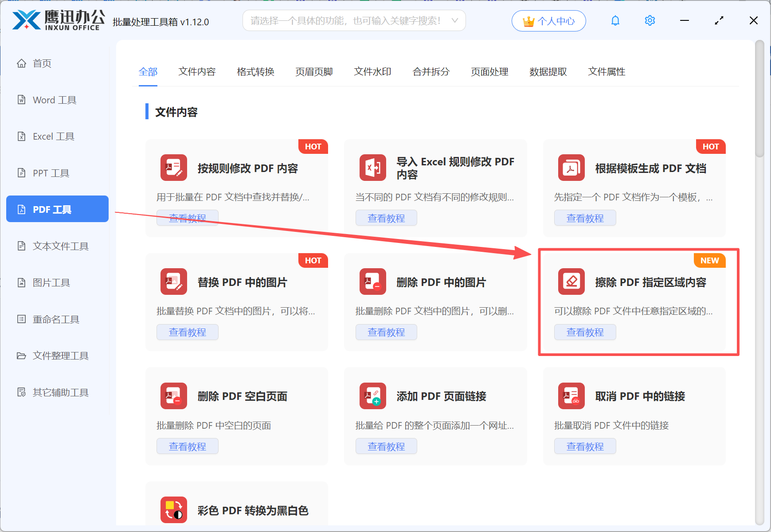Click the 替换 PDF 中的图片 icon
Image resolution: width=771 pixels, height=532 pixels.
point(174,282)
